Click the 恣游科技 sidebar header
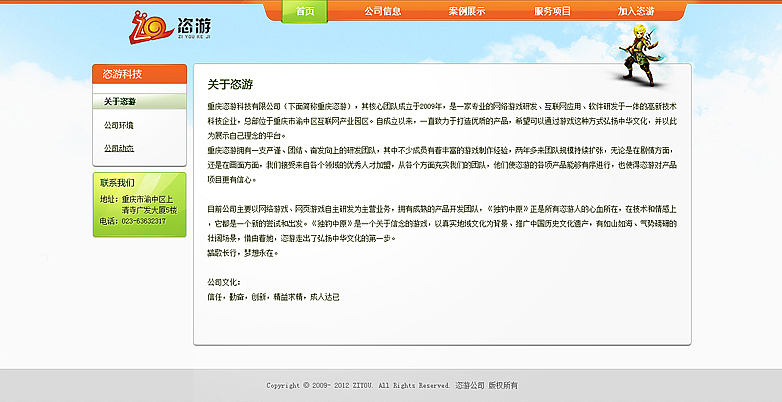Screen dimensions: 782x402 (140, 74)
